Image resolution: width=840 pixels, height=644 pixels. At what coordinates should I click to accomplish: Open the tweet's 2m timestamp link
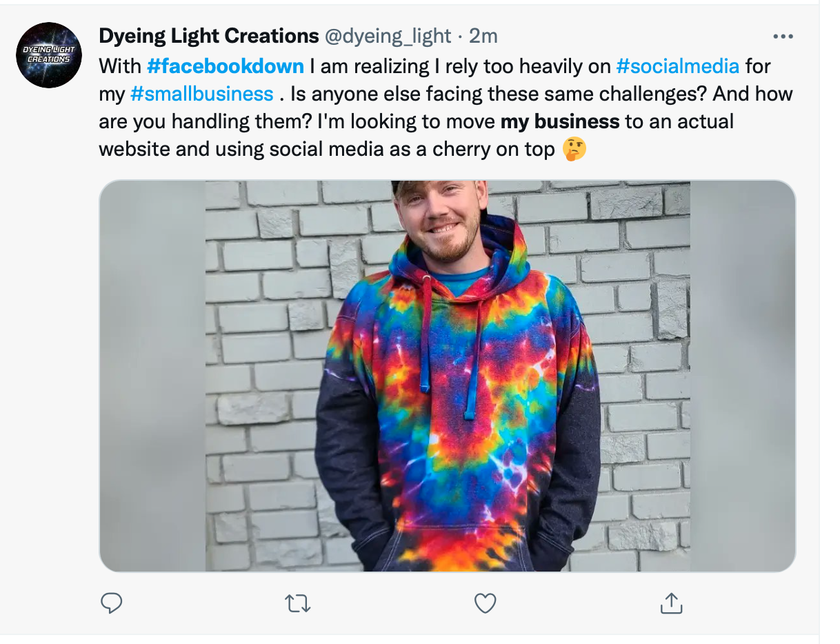click(x=483, y=36)
